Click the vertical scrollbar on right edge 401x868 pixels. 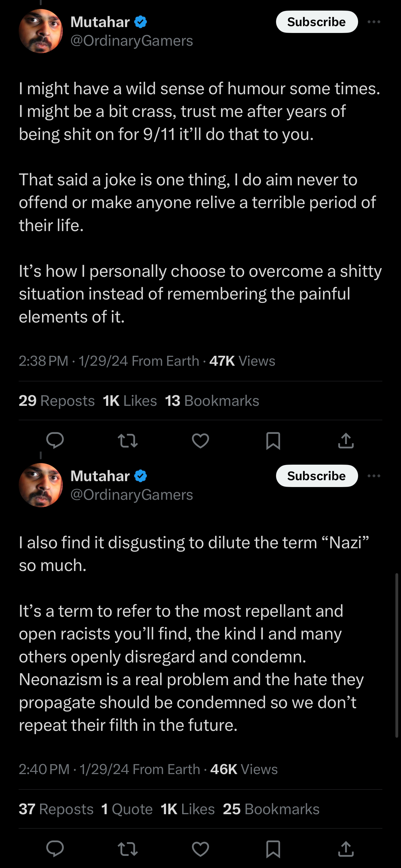(x=397, y=655)
